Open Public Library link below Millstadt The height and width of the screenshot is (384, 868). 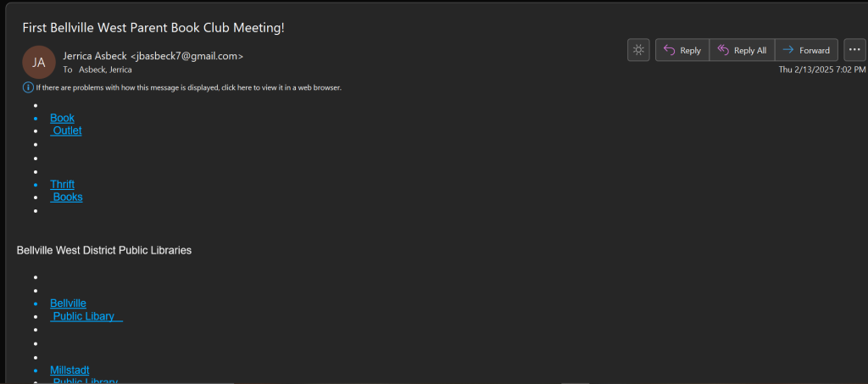(84, 381)
